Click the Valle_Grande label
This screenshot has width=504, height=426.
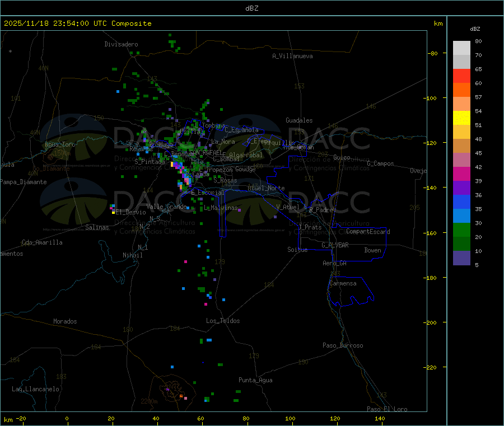(x=166, y=207)
